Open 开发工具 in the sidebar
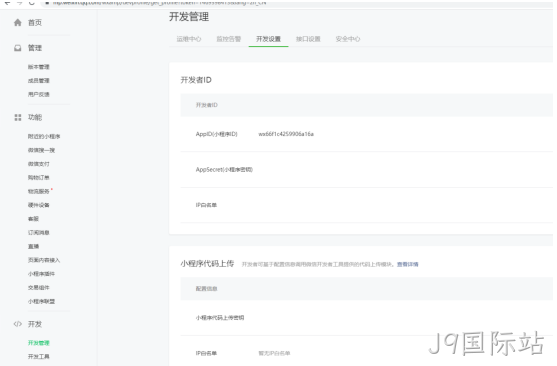This screenshot has width=557, height=366. coord(39,357)
